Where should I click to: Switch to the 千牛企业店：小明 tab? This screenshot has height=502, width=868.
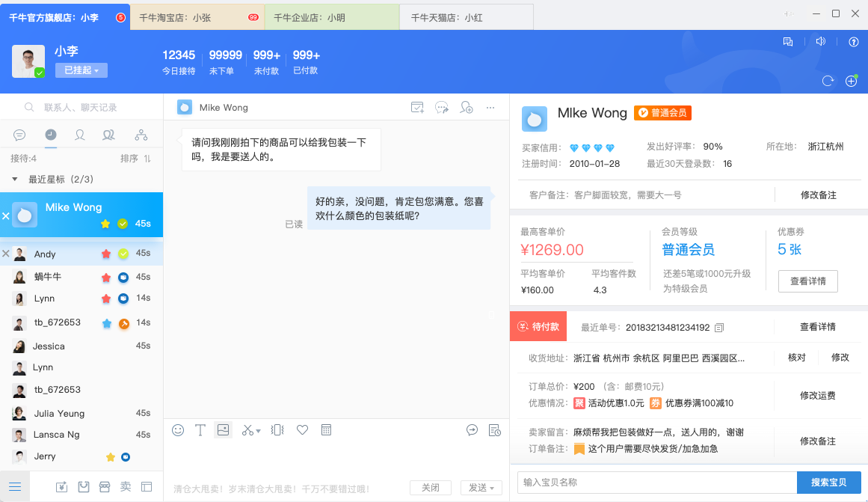coord(331,17)
